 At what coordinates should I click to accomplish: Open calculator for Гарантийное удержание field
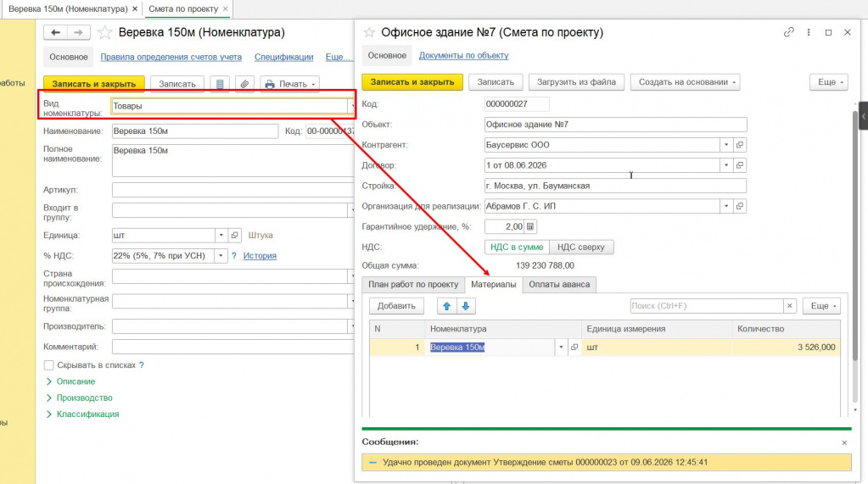click(x=529, y=227)
